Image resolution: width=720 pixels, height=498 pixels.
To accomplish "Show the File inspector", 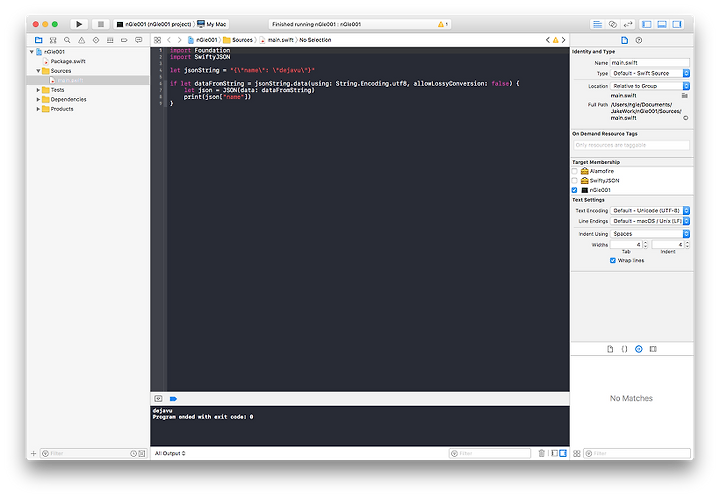I will (624, 40).
